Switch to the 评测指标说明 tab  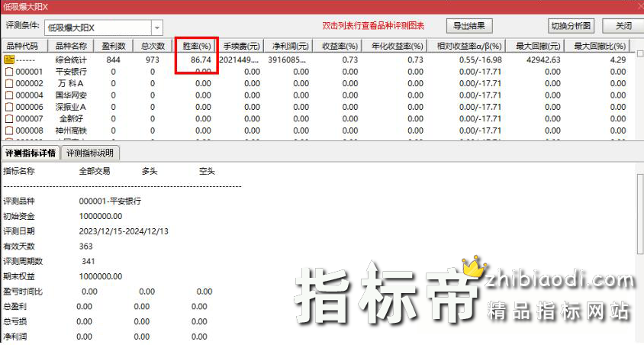click(x=90, y=153)
